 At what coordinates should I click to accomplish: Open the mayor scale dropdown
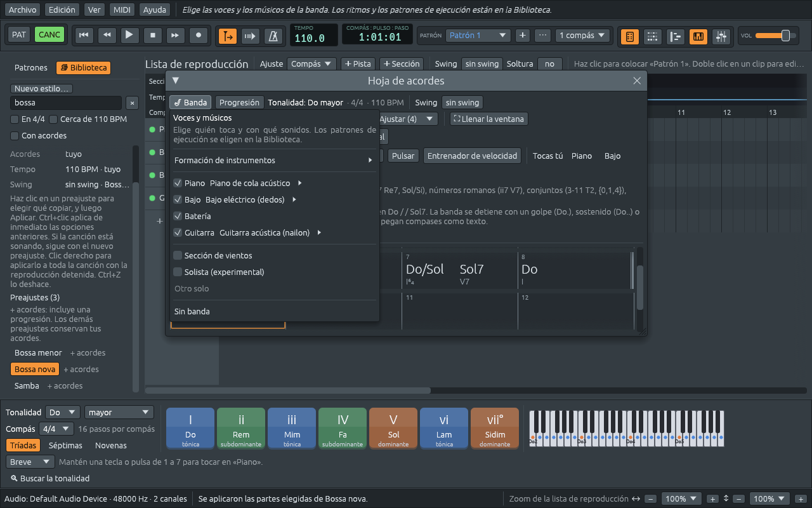(119, 413)
